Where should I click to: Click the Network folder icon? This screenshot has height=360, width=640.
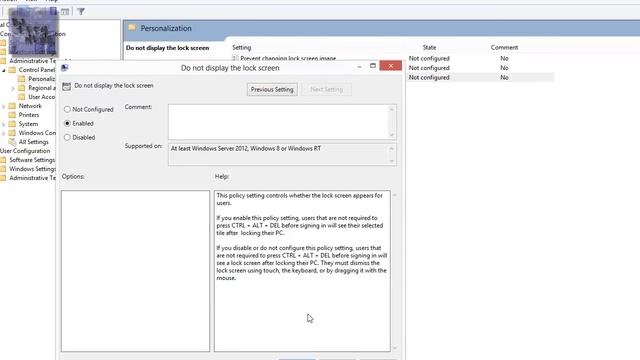(13, 106)
